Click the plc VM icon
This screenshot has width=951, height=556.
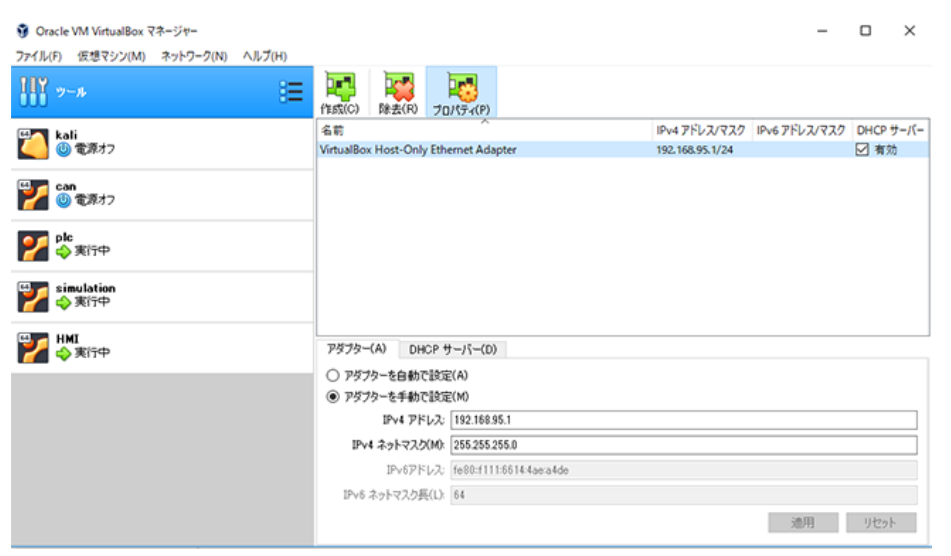pyautogui.click(x=33, y=246)
